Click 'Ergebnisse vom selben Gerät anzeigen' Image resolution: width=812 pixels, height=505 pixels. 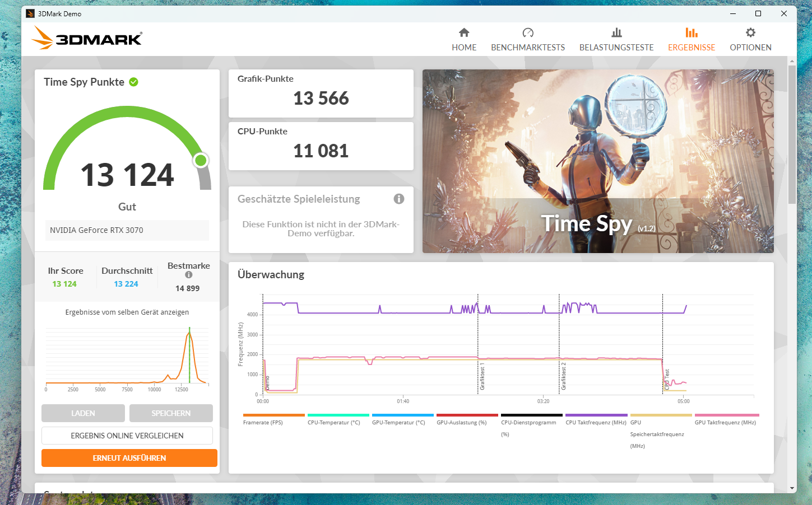[127, 312]
